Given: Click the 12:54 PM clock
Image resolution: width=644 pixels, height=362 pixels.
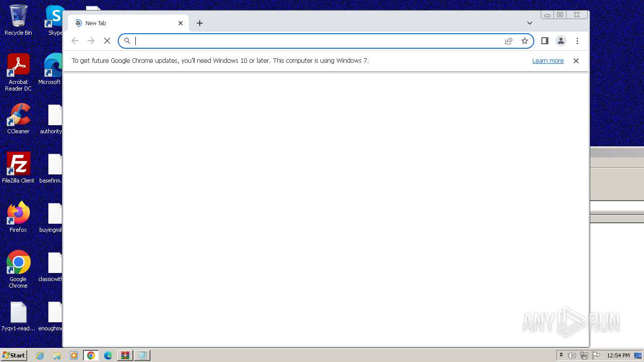Looking at the screenshot, I should point(618,355).
